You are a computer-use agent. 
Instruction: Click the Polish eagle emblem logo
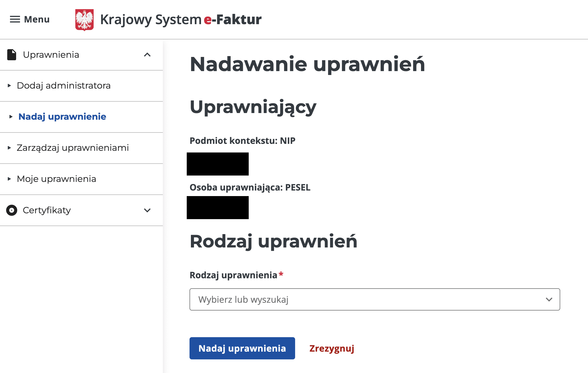tap(84, 20)
